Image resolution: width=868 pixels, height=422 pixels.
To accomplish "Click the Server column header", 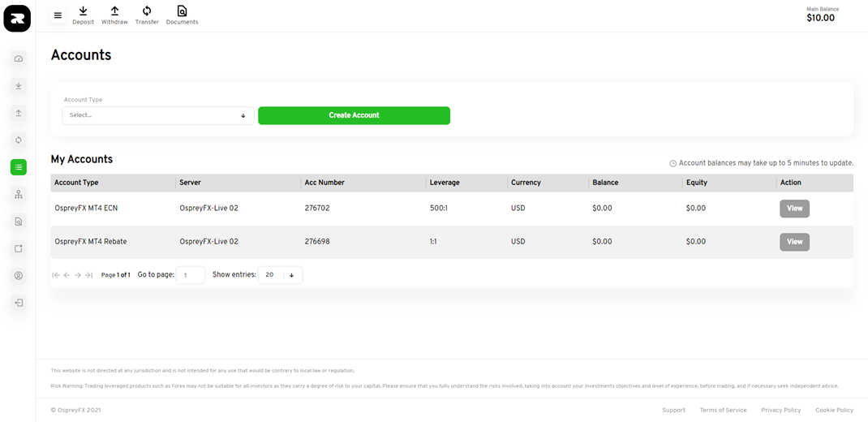I will tap(190, 183).
